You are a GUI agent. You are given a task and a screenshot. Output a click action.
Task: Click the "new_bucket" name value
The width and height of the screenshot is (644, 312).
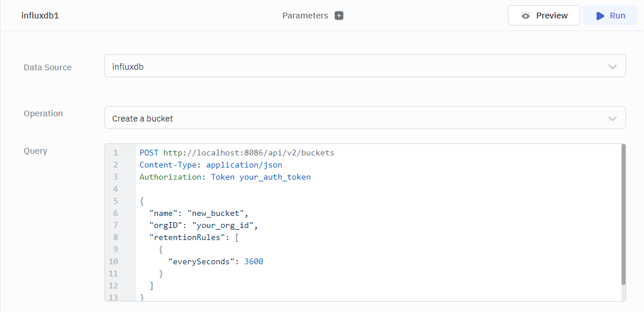(217, 213)
